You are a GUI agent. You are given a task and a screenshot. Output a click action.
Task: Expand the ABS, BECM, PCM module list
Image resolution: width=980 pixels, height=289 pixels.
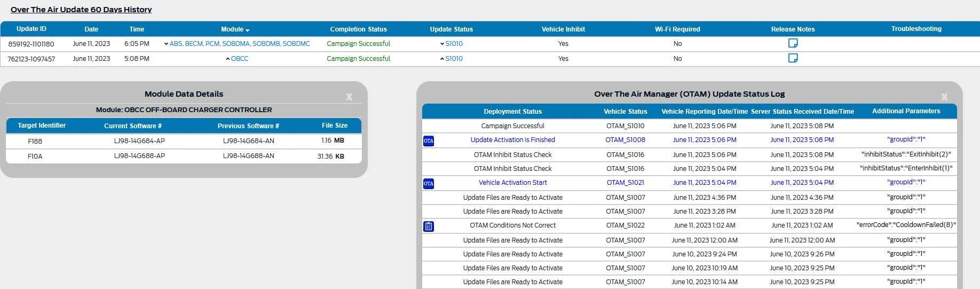pyautogui.click(x=166, y=44)
